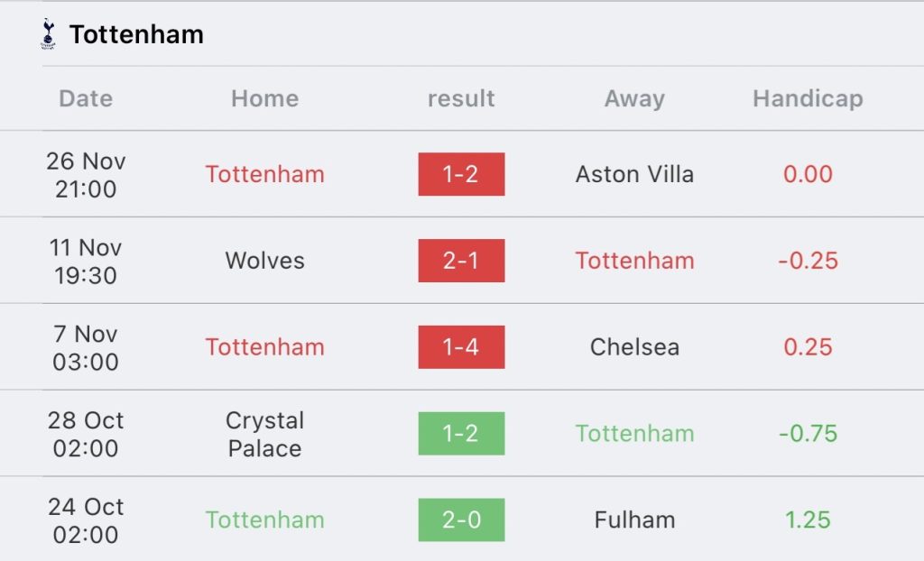This screenshot has height=561, width=924.
Task: Click the 1.25 handicap value
Action: click(x=808, y=520)
